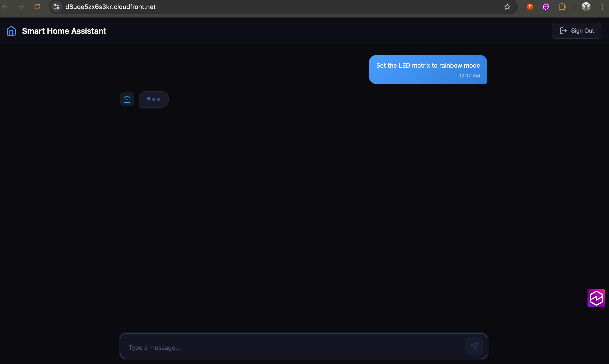The height and width of the screenshot is (364, 609).
Task: Click the 'Set the LED matrix' message bubble
Action: 428,69
